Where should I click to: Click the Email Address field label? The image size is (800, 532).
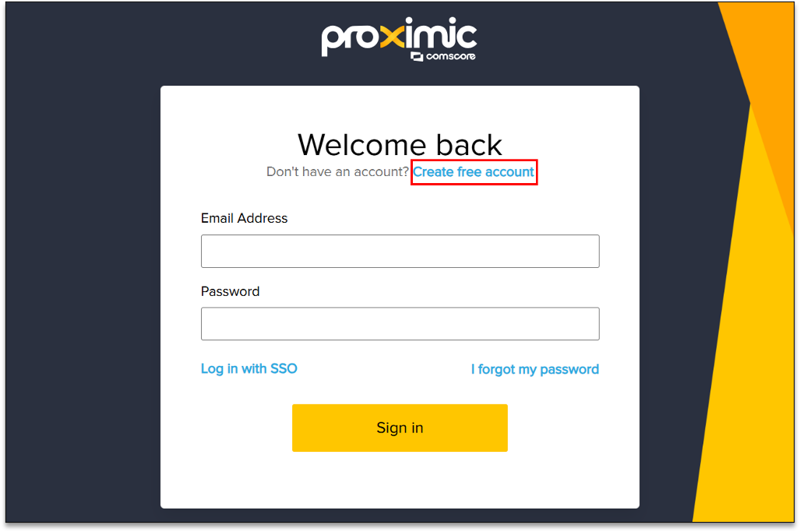pyautogui.click(x=245, y=218)
